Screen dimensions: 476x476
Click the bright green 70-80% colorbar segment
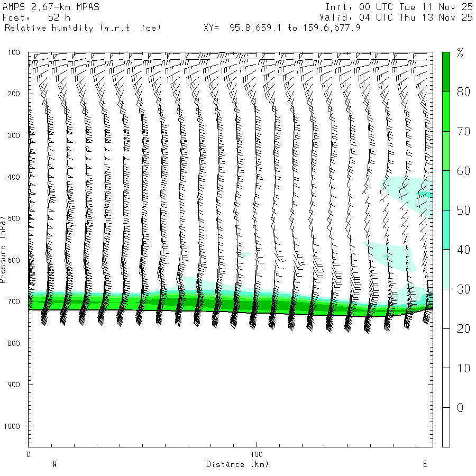(446, 112)
